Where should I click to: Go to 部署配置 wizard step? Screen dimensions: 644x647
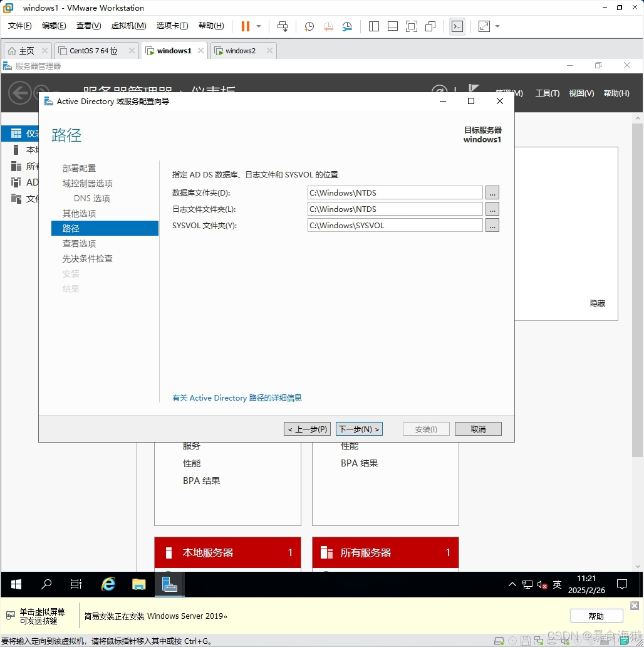pyautogui.click(x=79, y=169)
